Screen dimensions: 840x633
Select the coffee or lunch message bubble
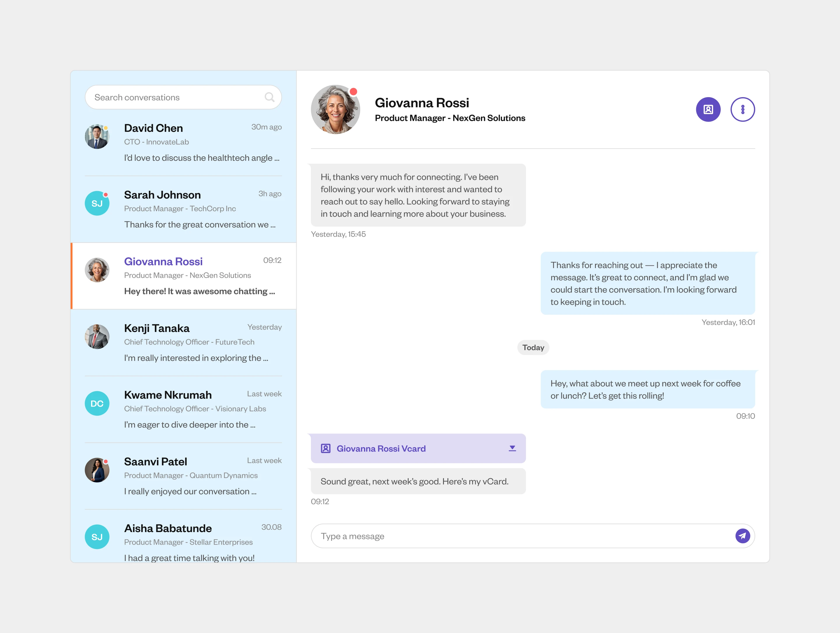(x=647, y=389)
